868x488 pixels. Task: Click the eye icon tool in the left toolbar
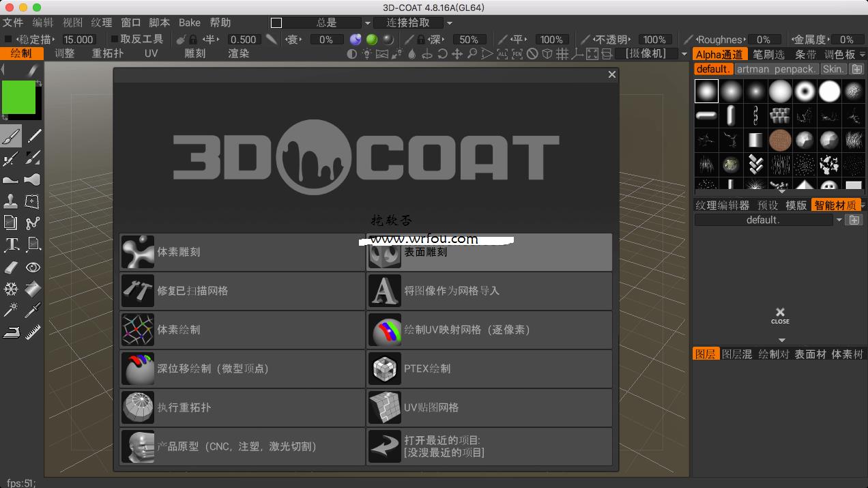[x=33, y=267]
